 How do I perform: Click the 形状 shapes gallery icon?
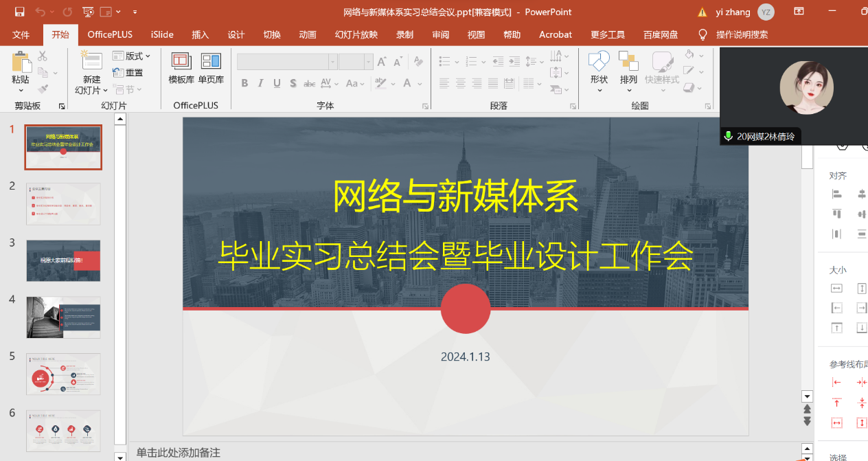click(599, 62)
